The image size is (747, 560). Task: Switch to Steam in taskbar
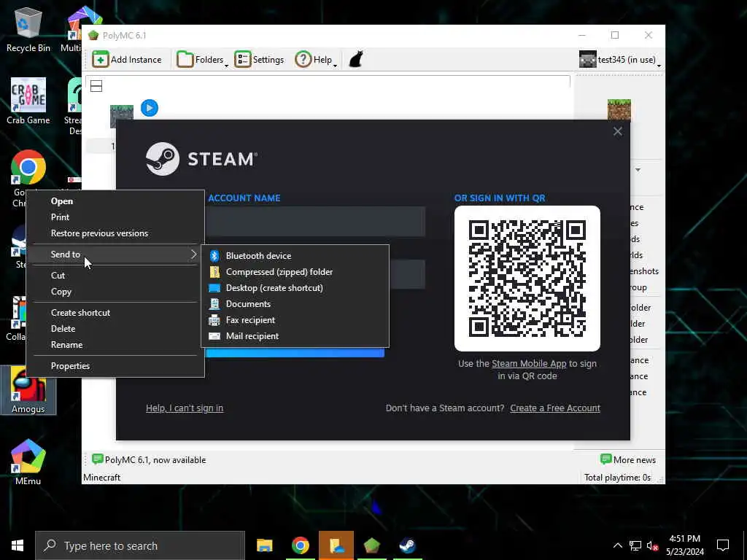pos(407,545)
